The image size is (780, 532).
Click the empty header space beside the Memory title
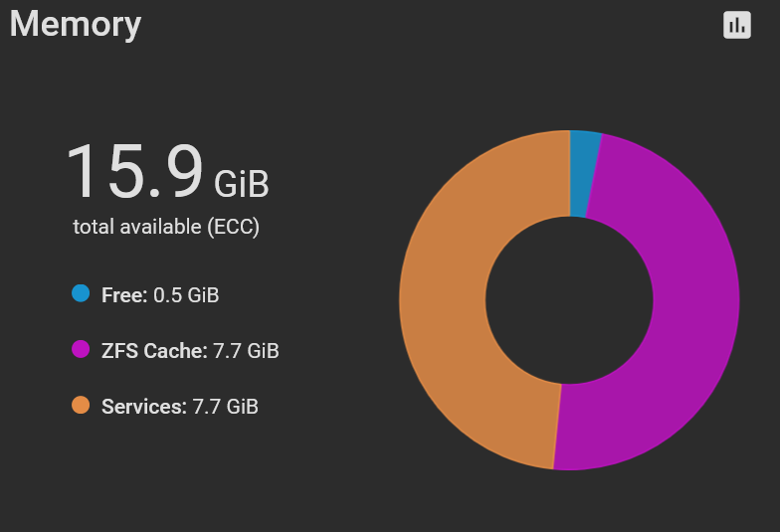(x=428, y=26)
